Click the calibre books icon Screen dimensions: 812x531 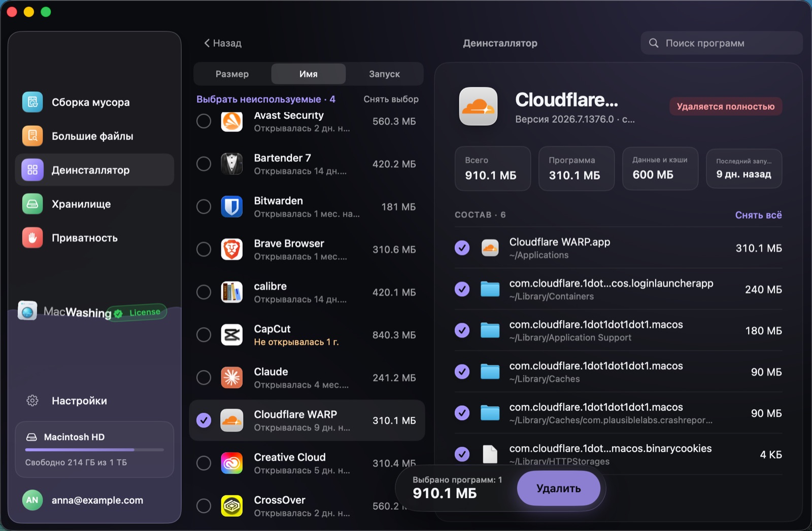point(232,292)
